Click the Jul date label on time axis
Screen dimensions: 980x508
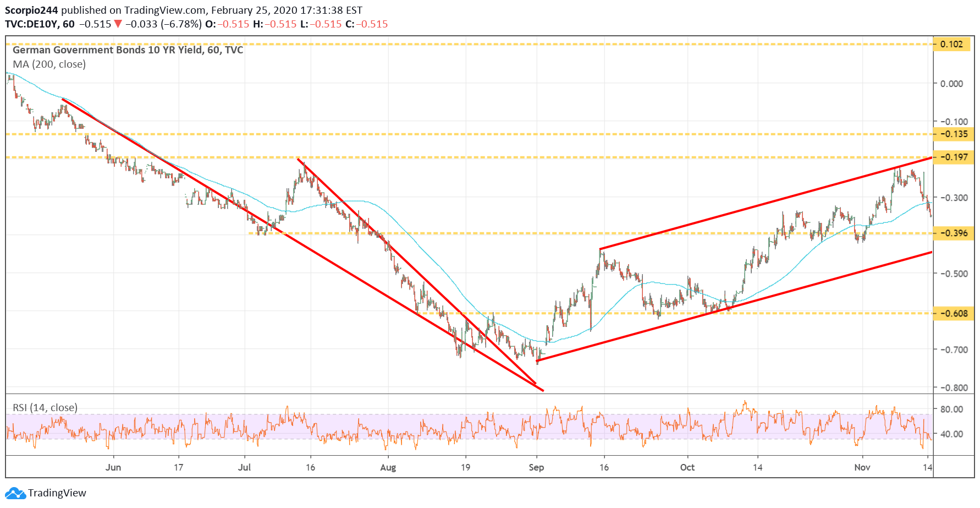click(x=244, y=467)
